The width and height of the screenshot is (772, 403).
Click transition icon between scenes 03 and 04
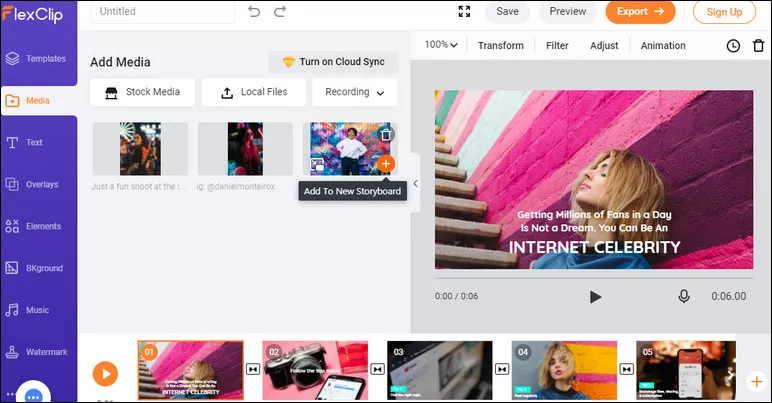coord(502,369)
